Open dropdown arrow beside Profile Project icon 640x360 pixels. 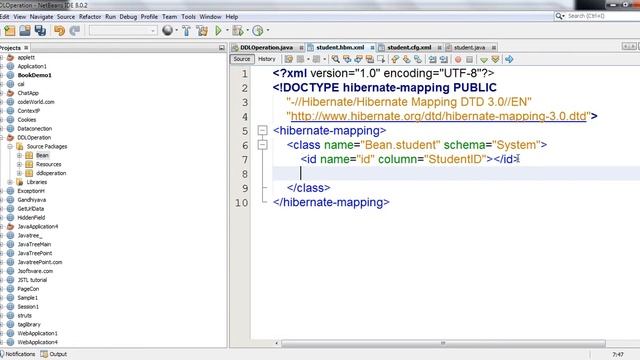[268, 30]
